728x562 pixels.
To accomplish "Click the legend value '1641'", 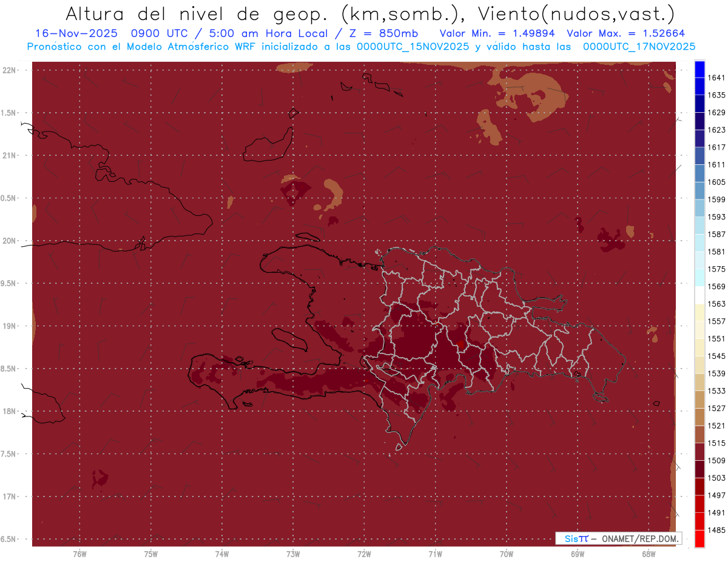I will pos(716,78).
